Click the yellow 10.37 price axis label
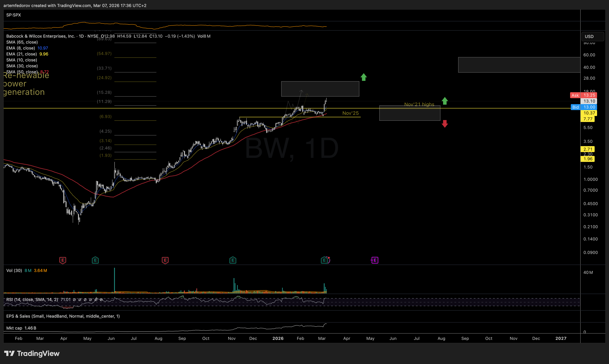This screenshot has width=609, height=364. click(x=589, y=113)
